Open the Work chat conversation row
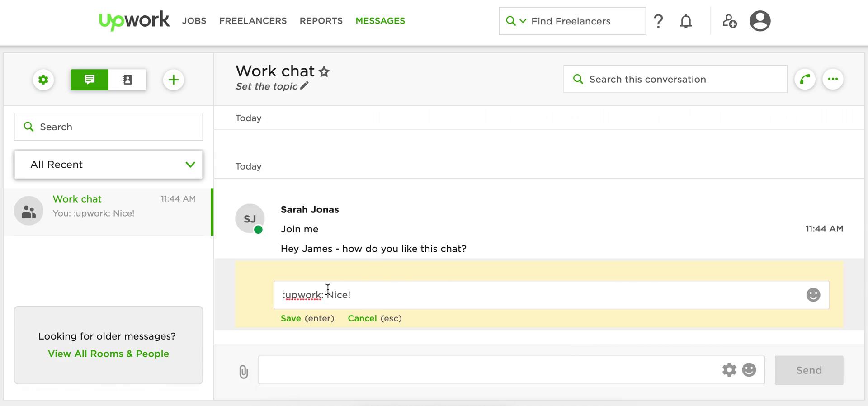The width and height of the screenshot is (868, 406). click(x=108, y=212)
